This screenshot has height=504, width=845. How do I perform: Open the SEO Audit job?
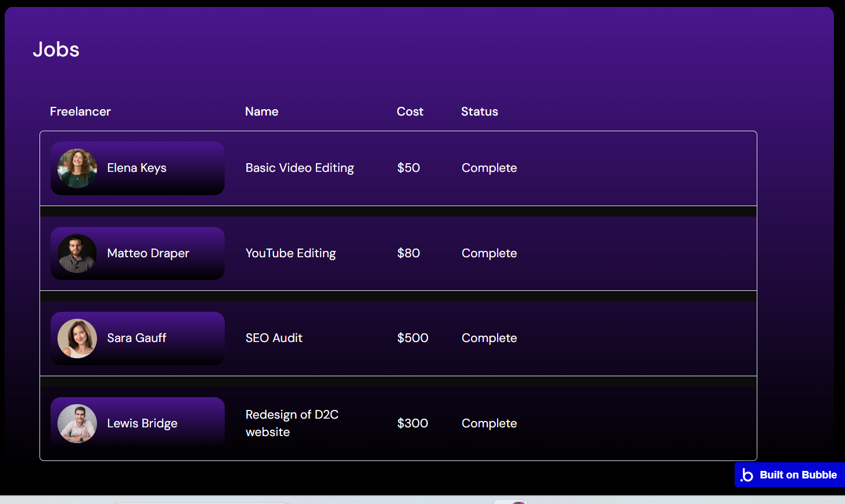(274, 338)
